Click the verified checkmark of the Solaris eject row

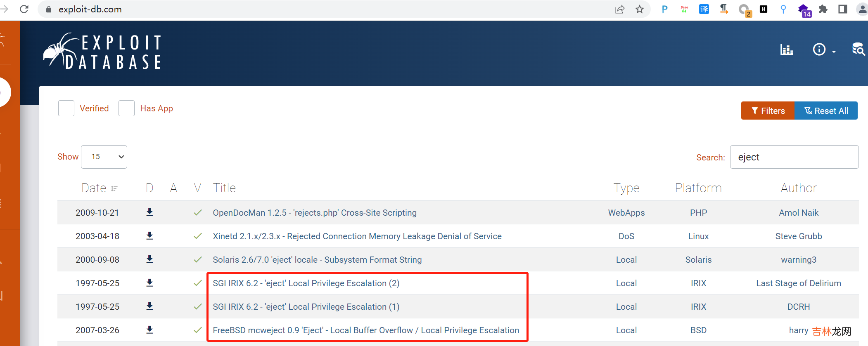(x=198, y=259)
